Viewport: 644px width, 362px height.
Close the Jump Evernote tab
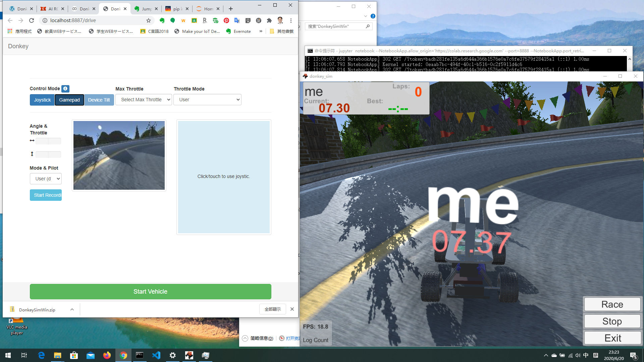156,9
